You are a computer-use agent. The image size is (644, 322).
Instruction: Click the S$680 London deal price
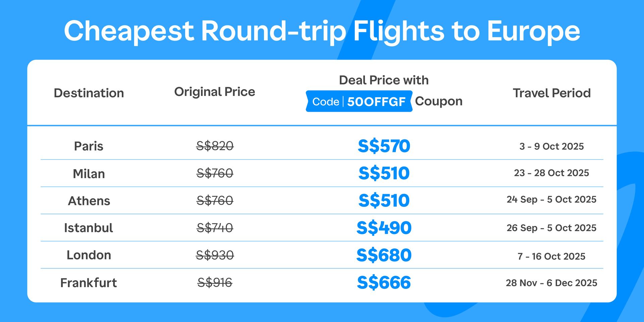[x=384, y=255]
